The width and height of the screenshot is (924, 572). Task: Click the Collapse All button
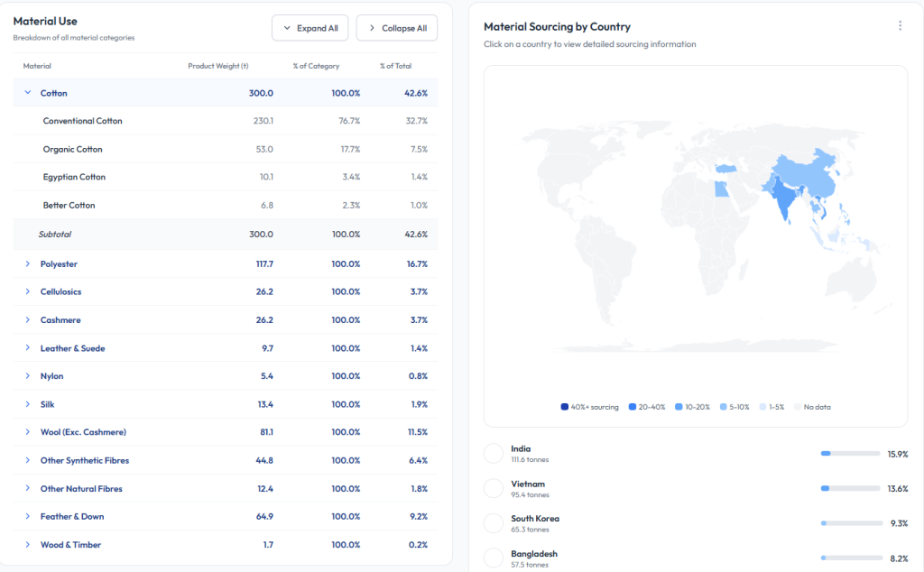pos(396,28)
